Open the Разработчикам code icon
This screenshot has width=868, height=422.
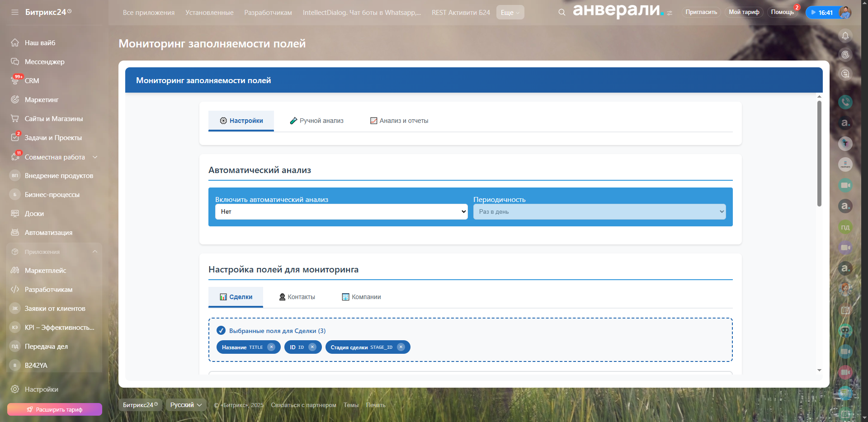pyautogui.click(x=15, y=290)
